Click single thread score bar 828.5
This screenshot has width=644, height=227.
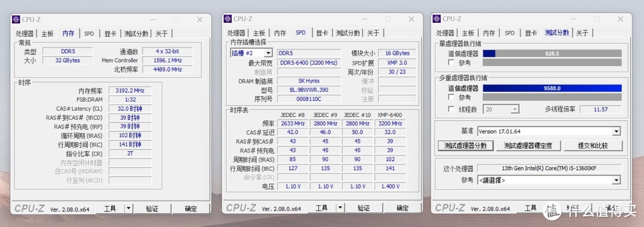(552, 53)
